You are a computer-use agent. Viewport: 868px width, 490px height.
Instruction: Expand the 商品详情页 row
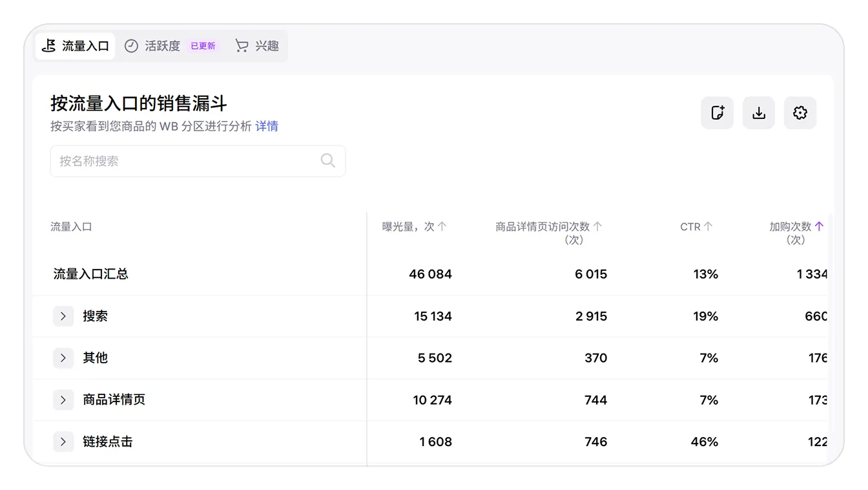pos(63,400)
